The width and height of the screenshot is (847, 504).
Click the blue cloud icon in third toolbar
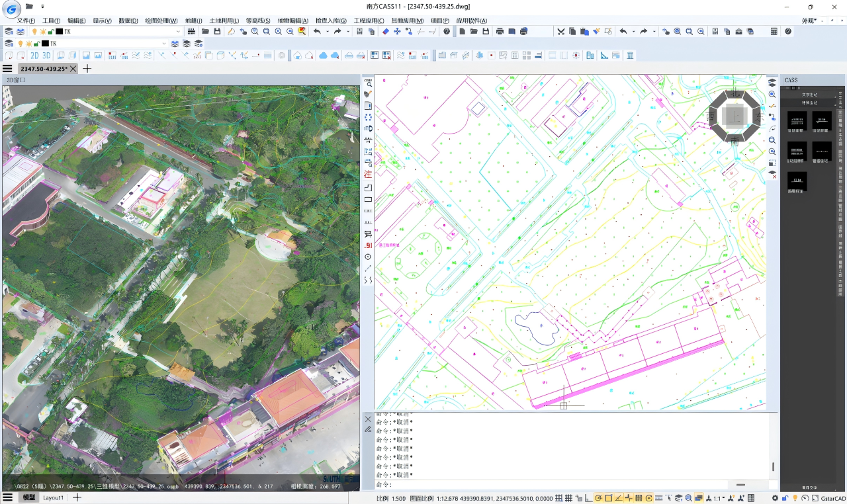pos(323,56)
